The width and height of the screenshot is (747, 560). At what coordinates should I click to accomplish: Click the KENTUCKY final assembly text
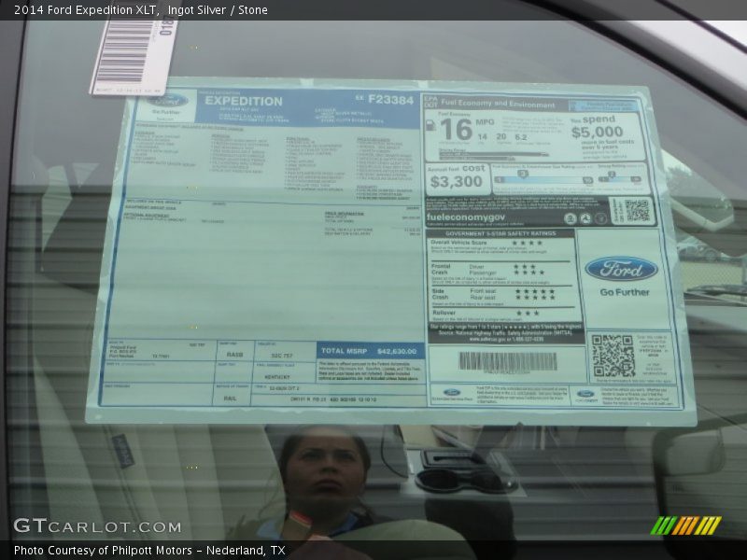(x=277, y=377)
